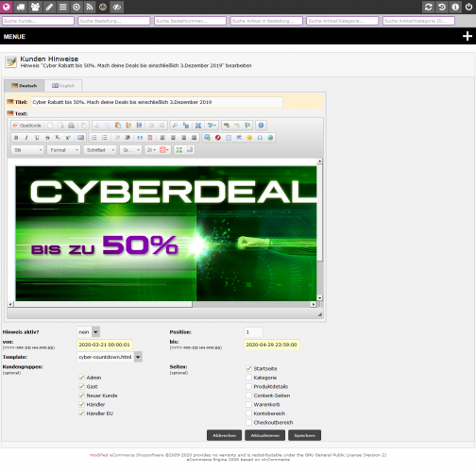476x472 pixels.
Task: Tick the Warenkorb checkbox
Action: 248,404
